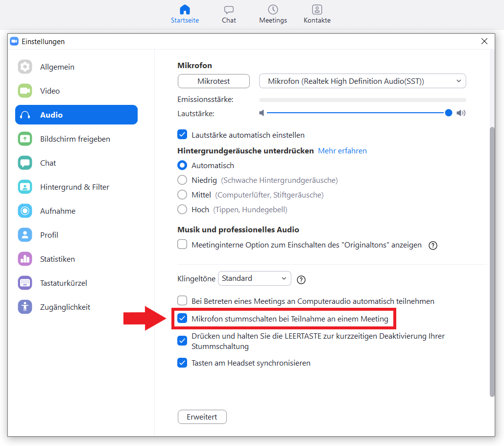The image size is (504, 446).
Task: Open Aufnahme settings section
Action: 76,211
